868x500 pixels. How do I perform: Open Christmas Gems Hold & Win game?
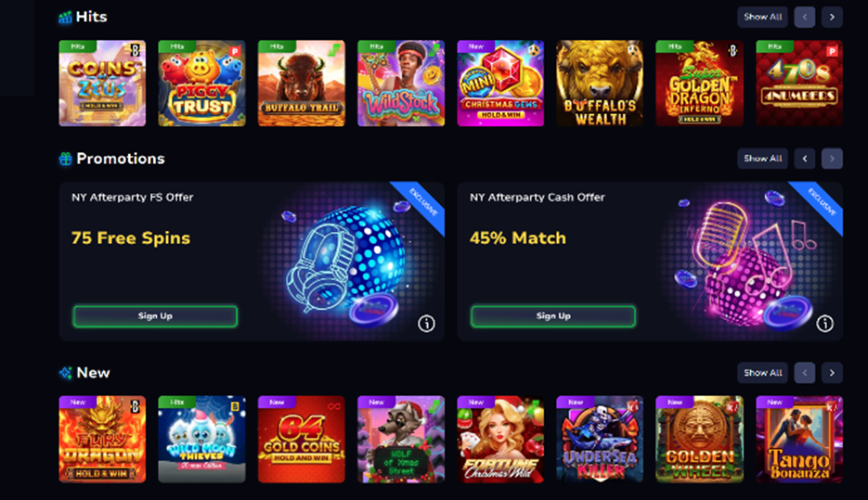[x=500, y=83]
